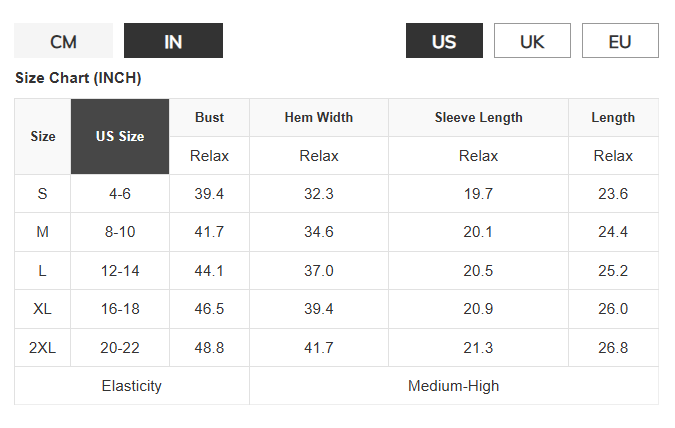Switch sizing region to EU
Image resolution: width=675 pixels, height=428 pixels.
620,40
